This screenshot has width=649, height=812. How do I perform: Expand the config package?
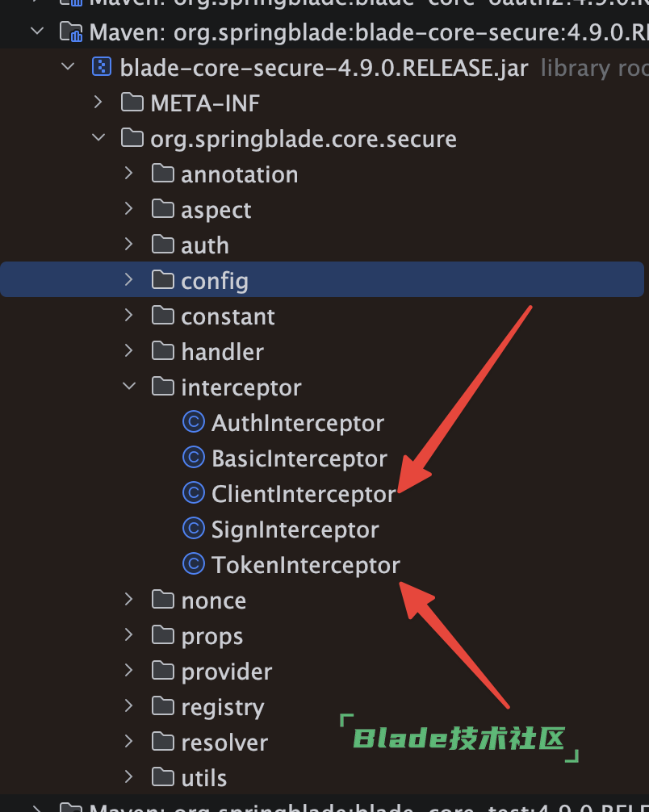128,280
